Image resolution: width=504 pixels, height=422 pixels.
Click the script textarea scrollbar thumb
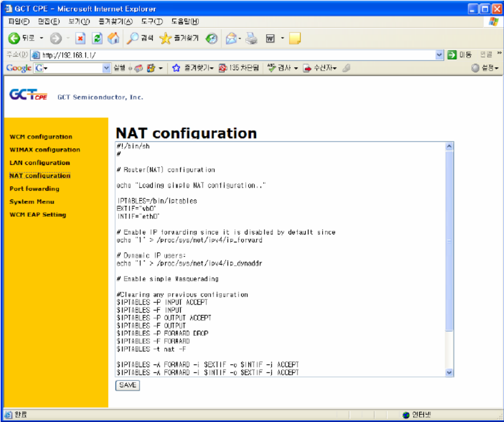(449, 241)
